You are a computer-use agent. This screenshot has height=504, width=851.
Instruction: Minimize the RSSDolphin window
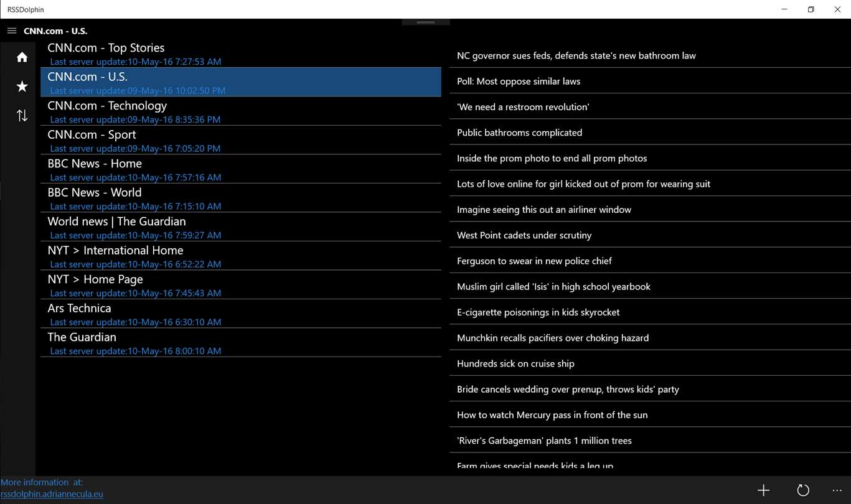click(x=784, y=9)
